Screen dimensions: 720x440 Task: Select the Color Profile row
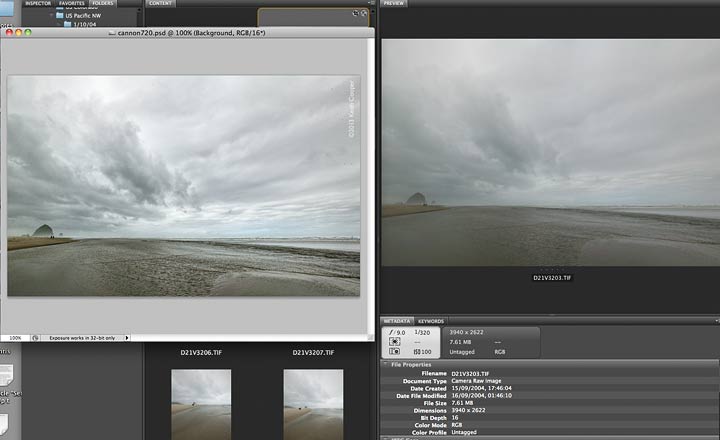pyautogui.click(x=550, y=433)
